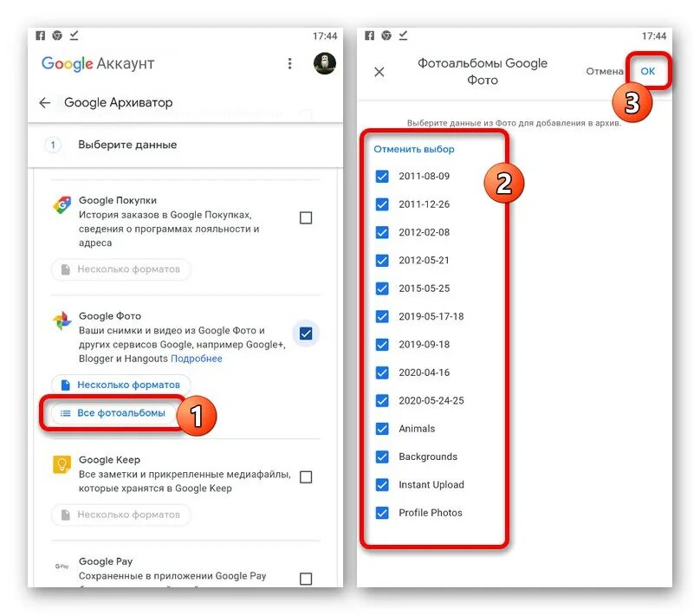700x615 pixels.
Task: Click the Google Аккаунт logo
Action: (x=98, y=64)
